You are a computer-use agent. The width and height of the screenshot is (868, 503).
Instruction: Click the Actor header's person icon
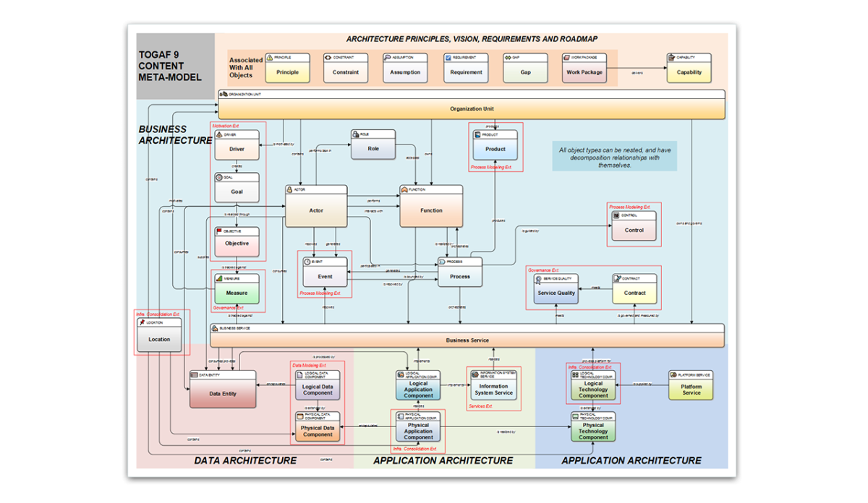290,190
